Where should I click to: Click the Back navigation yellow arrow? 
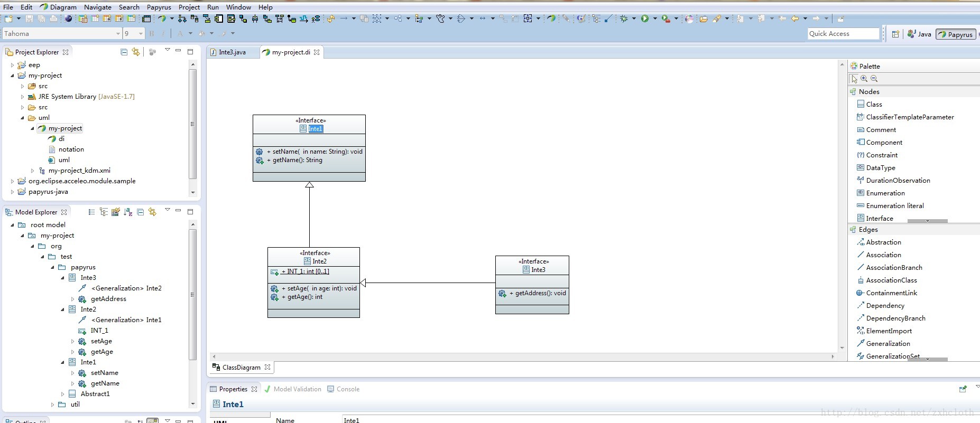point(795,18)
